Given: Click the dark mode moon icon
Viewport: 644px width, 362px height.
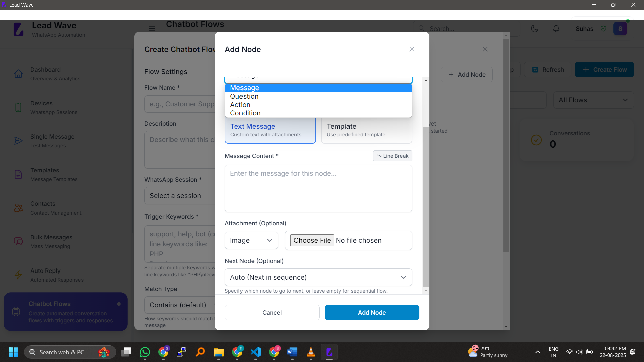Looking at the screenshot, I should (x=535, y=29).
